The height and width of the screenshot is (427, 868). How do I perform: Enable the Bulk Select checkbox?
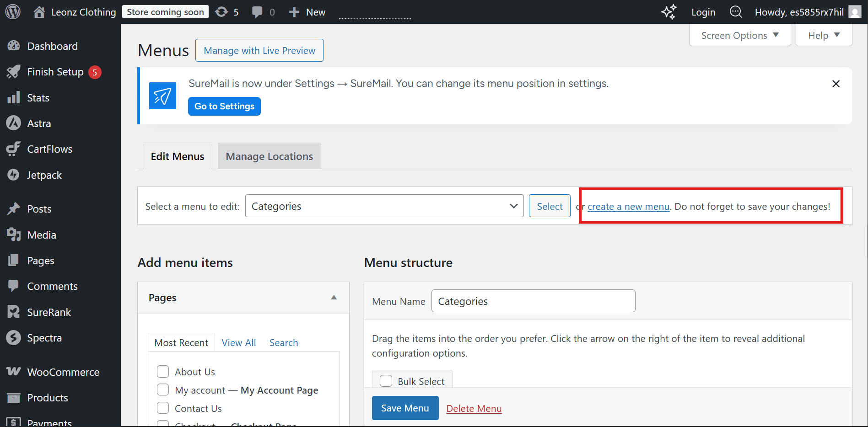(386, 381)
